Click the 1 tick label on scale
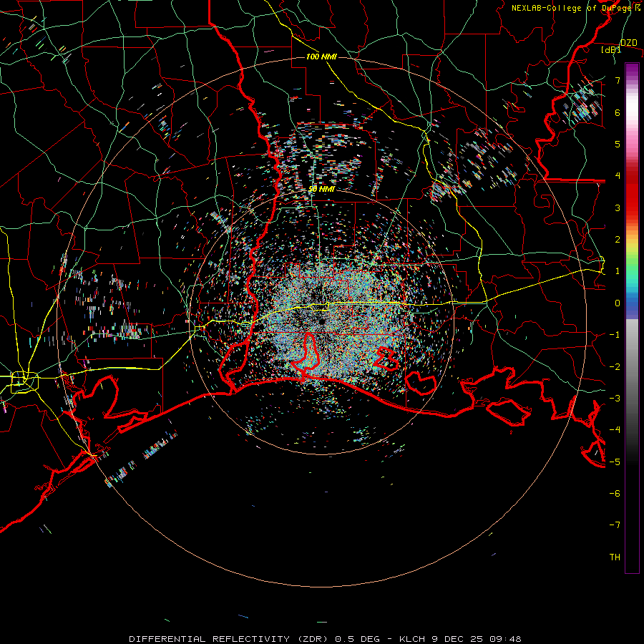This screenshot has height=644, width=644. 618,271
